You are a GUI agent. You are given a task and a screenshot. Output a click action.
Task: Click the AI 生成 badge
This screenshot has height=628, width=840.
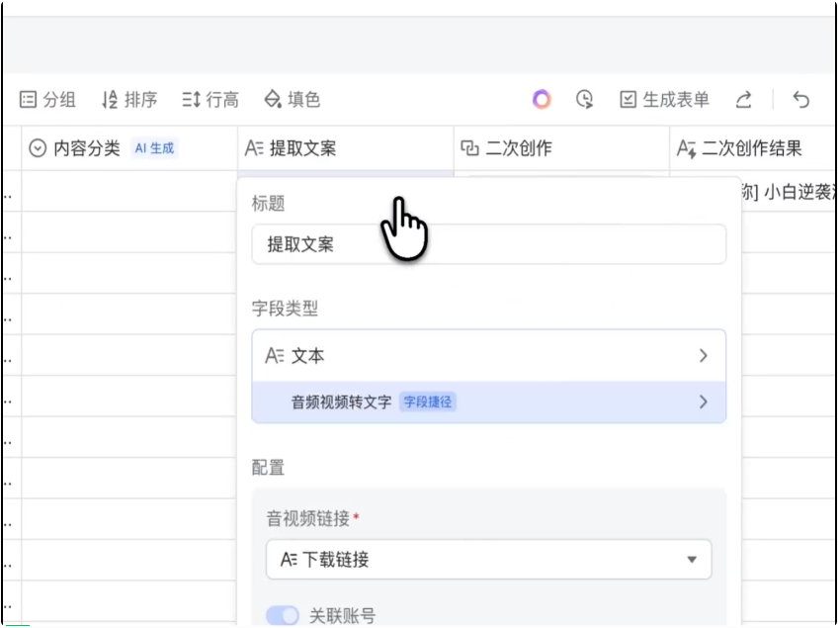pos(154,148)
